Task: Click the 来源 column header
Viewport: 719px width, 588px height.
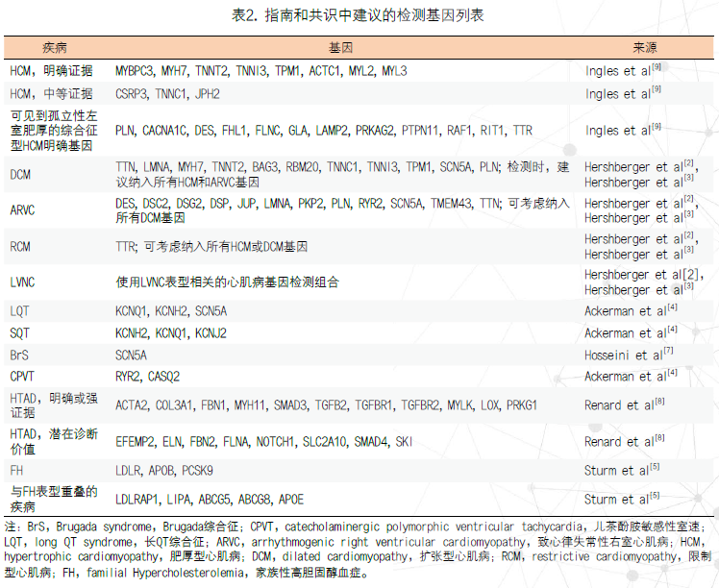Action: point(645,48)
